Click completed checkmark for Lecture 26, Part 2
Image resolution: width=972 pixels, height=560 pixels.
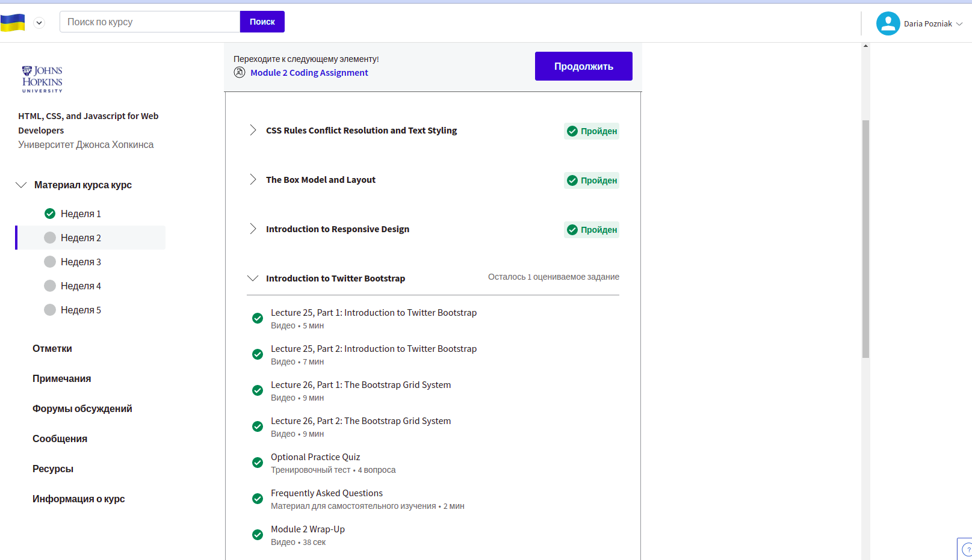258,426
